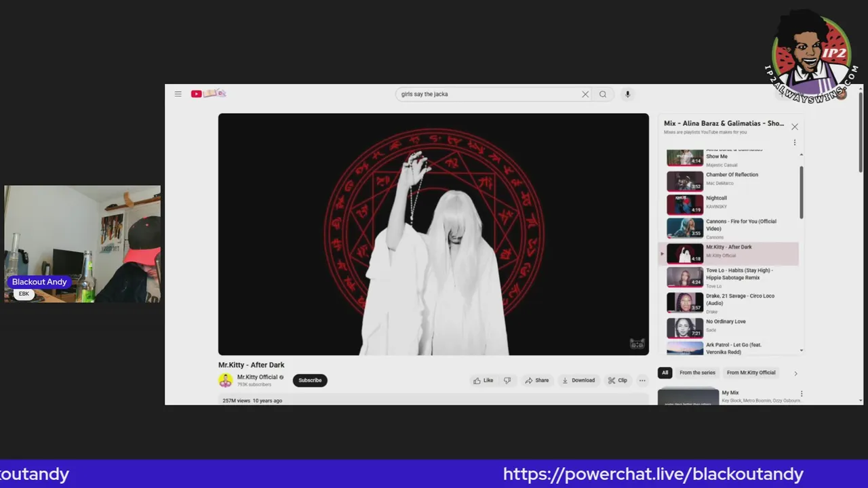Open Mix playlist three-dot options menu
The image size is (868, 488).
[795, 142]
